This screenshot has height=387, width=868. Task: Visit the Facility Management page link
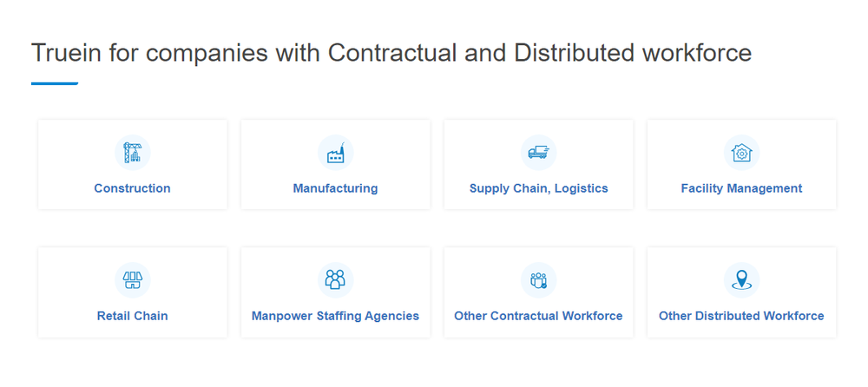point(742,188)
